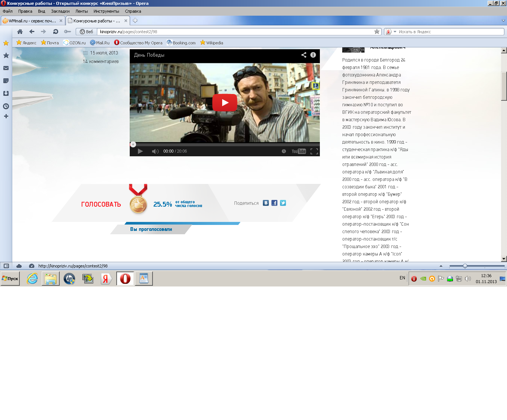Open the zoom dropdown arrow in status bar
Screen dimensions: 507x420
(441, 266)
